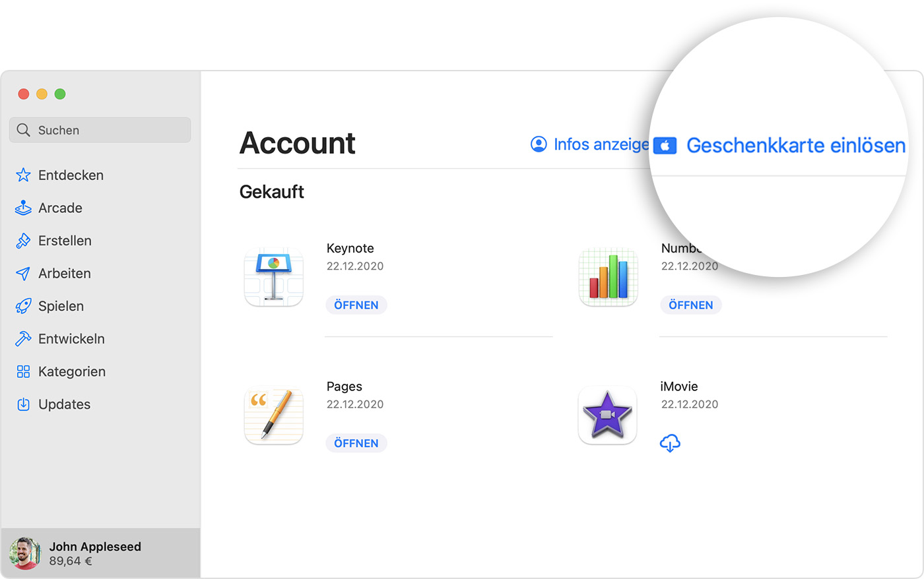Image resolution: width=924 pixels, height=579 pixels.
Task: Minimize the window with the yellow button
Action: click(x=42, y=94)
